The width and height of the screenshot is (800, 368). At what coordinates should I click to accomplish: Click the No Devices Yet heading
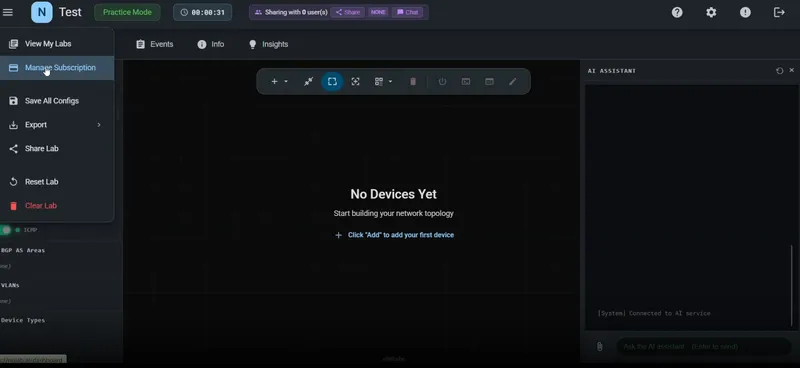pyautogui.click(x=393, y=194)
